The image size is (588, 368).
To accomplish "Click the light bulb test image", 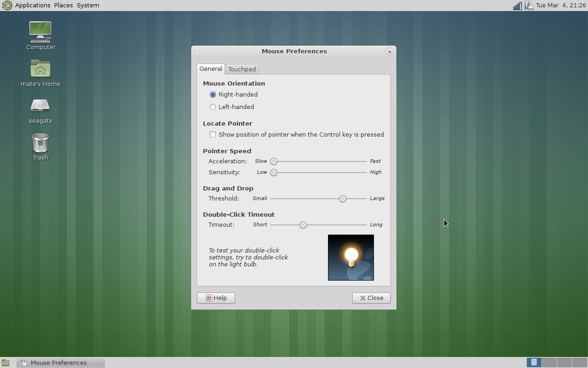I will coord(351,258).
